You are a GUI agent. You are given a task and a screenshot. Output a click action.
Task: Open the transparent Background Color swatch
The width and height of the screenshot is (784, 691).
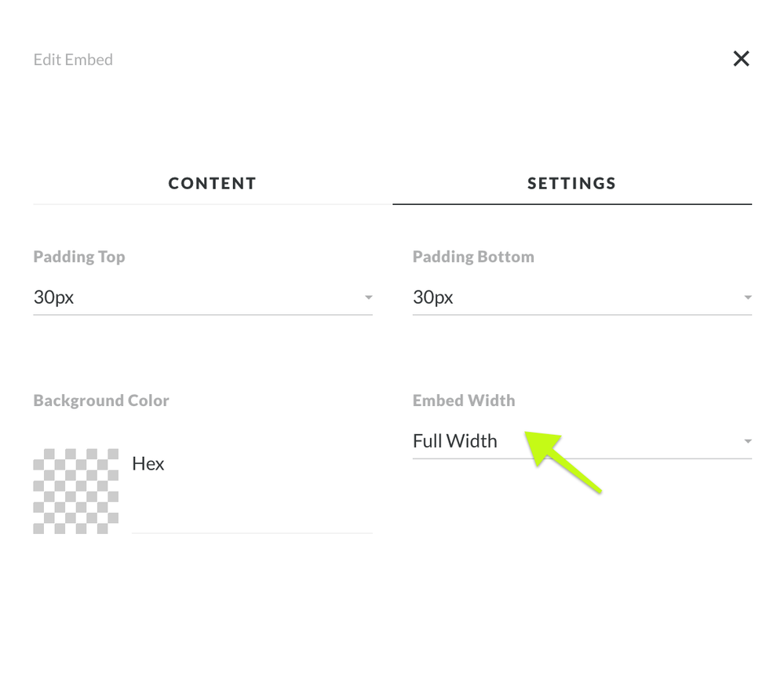75,491
